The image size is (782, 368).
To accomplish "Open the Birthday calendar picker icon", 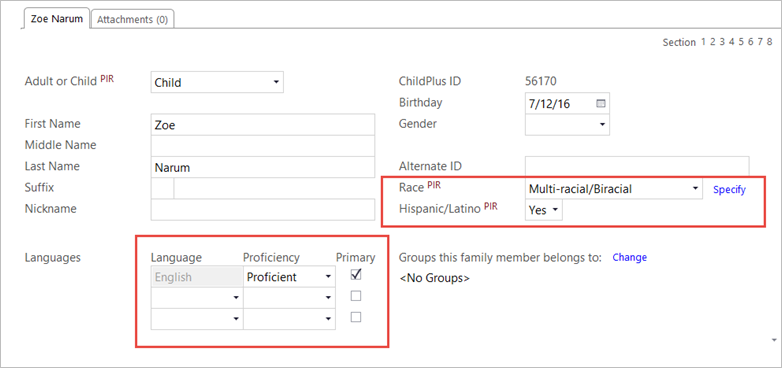I will 600,104.
